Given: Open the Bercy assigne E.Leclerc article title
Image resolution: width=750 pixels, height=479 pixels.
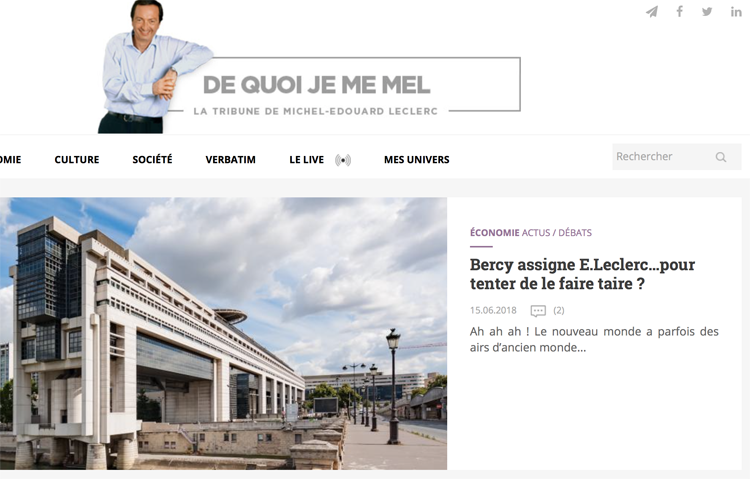Looking at the screenshot, I should point(582,274).
